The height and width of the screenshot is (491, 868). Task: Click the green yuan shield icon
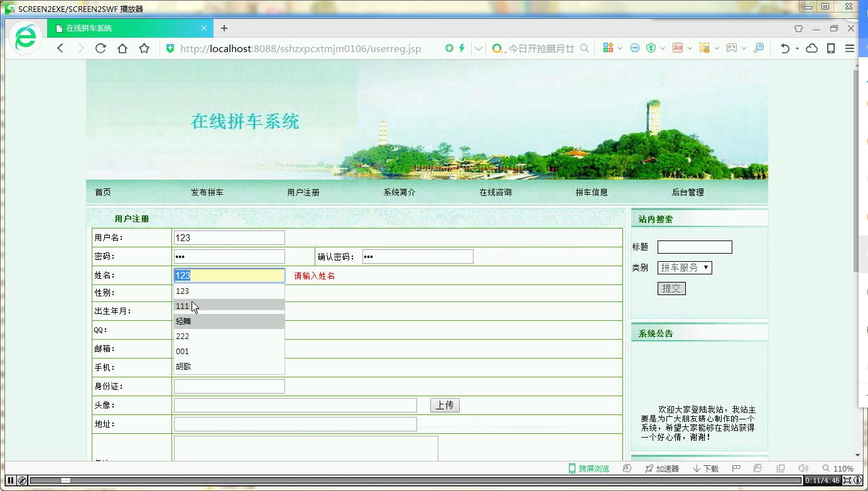click(651, 48)
